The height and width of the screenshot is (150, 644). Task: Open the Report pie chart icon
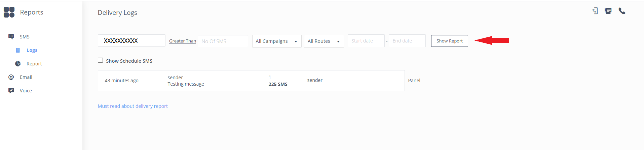(x=18, y=64)
